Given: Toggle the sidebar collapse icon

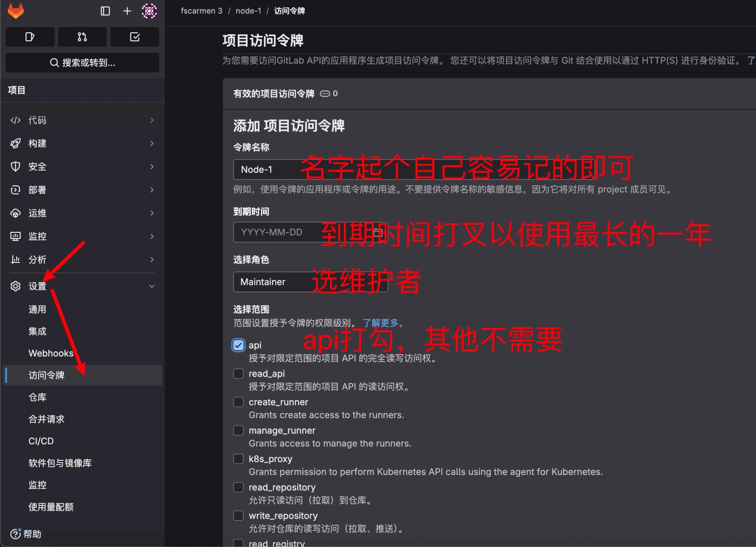Looking at the screenshot, I should point(105,11).
